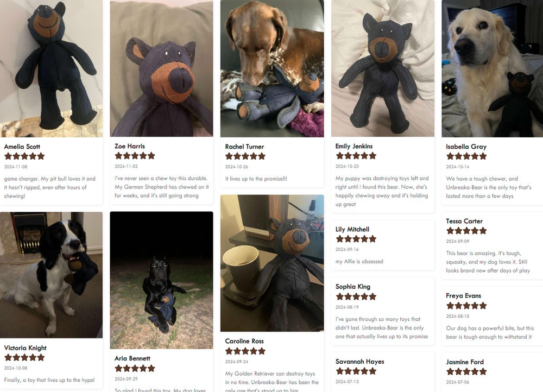Select reviewer name Zoe Harris

pyautogui.click(x=130, y=146)
